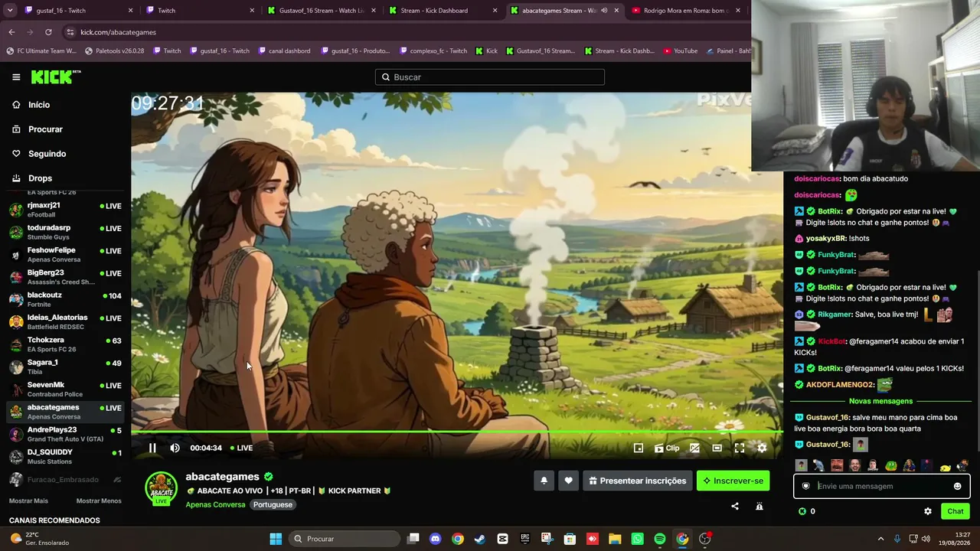Open Procurar in the sidebar
980x551 pixels.
point(45,129)
